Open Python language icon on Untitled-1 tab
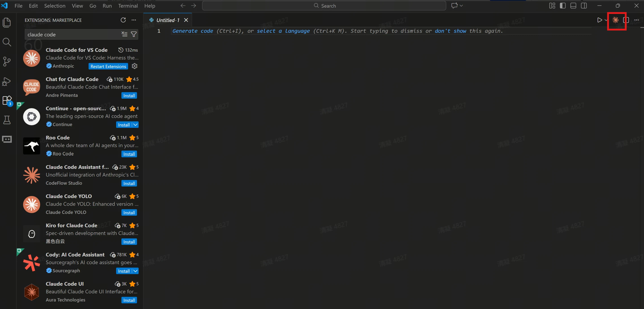 (x=151, y=20)
